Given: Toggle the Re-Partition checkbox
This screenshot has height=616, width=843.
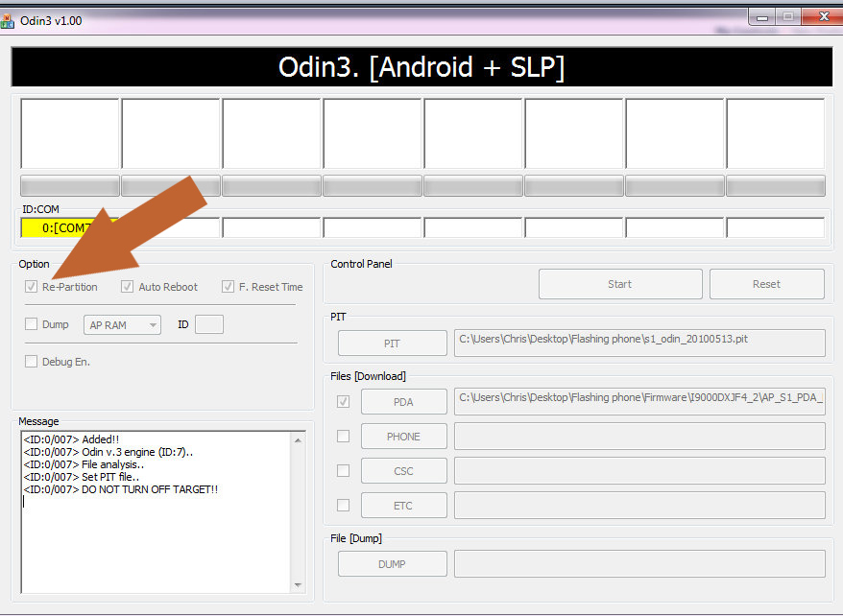Looking at the screenshot, I should click(31, 286).
